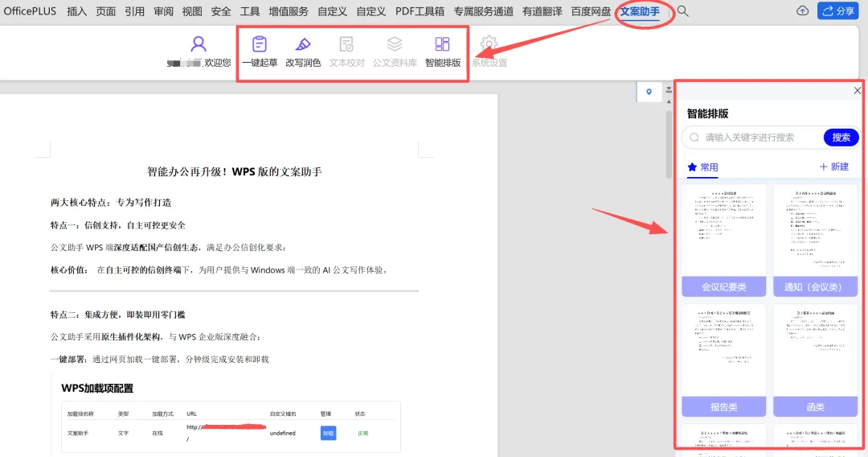Click the 一键部署 paragraph text

159,360
